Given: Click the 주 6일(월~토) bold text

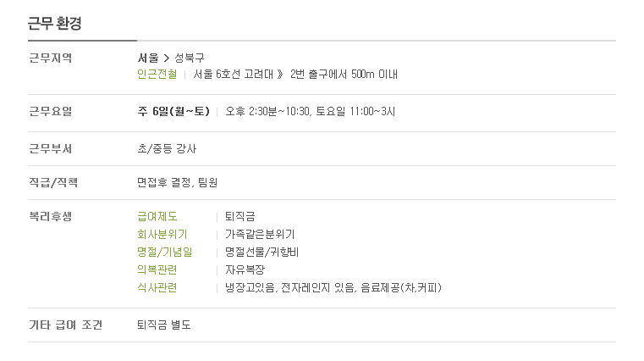Looking at the screenshot, I should (173, 111).
